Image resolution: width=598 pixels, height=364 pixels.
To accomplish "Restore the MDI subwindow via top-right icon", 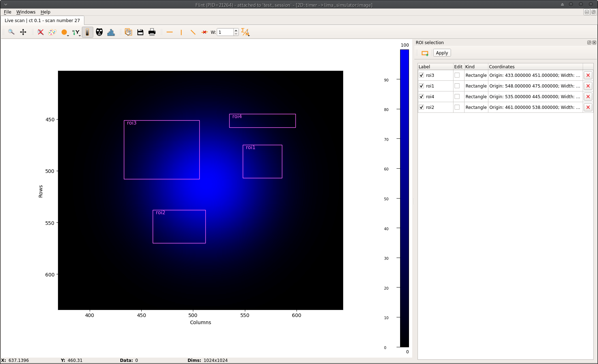I will 593,12.
